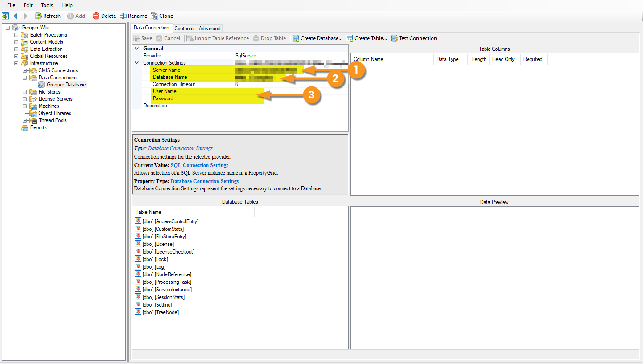Viewport: 643px width, 364px height.
Task: Switch to the Contents tab
Action: (184, 29)
